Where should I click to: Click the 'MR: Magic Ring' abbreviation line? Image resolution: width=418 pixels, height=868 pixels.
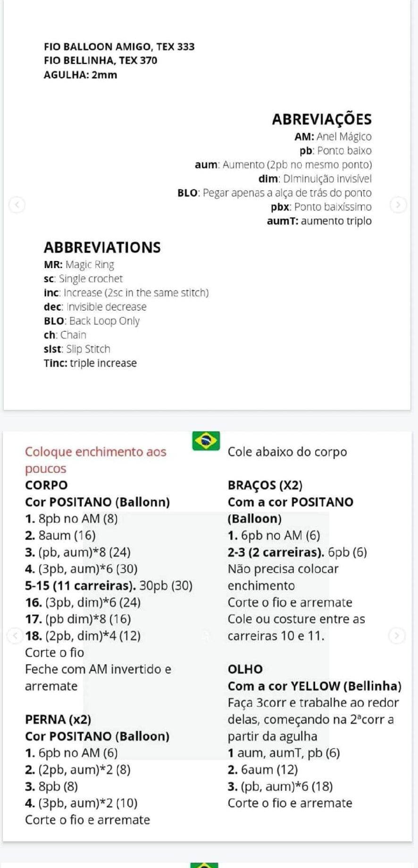[x=79, y=264]
